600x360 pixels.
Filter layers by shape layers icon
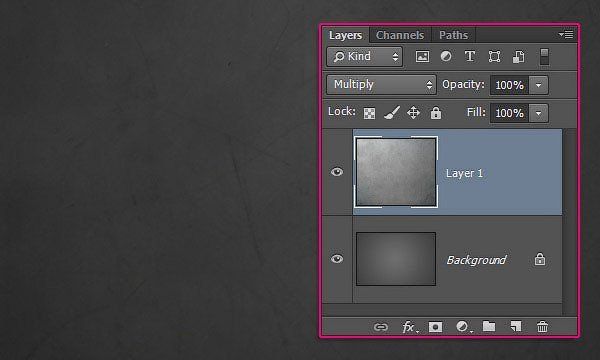pos(494,57)
